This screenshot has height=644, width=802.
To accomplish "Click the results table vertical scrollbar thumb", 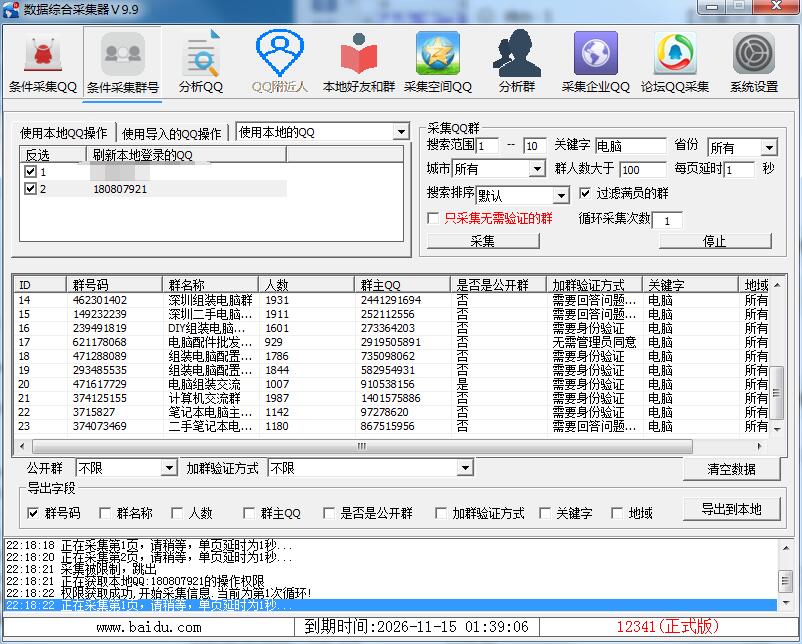I will pyautogui.click(x=776, y=392).
